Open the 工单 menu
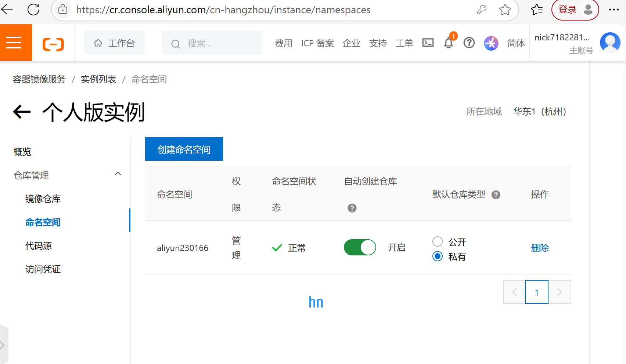The image size is (626, 364). 404,43
